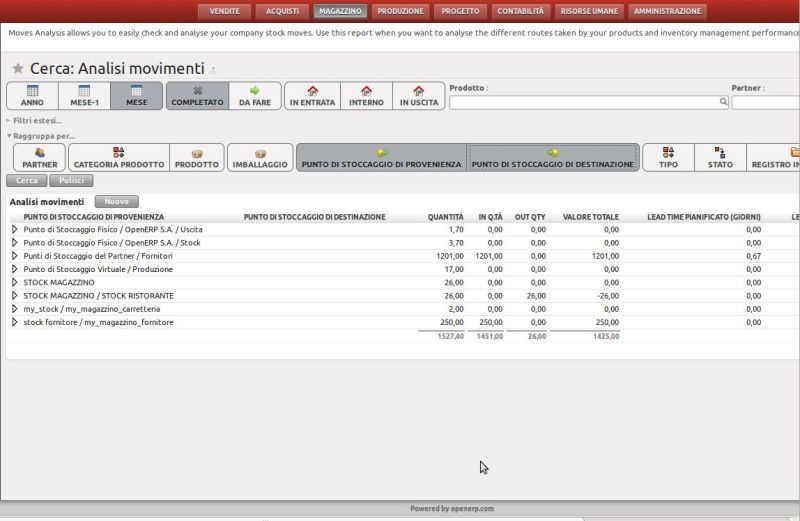Click the Pulisci clear button
This screenshot has height=521, width=800.
[71, 181]
